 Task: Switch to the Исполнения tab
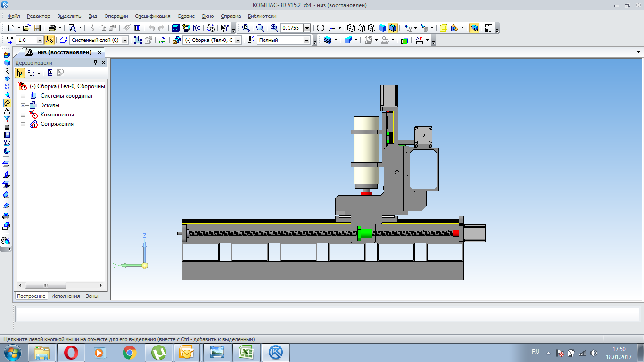click(66, 296)
